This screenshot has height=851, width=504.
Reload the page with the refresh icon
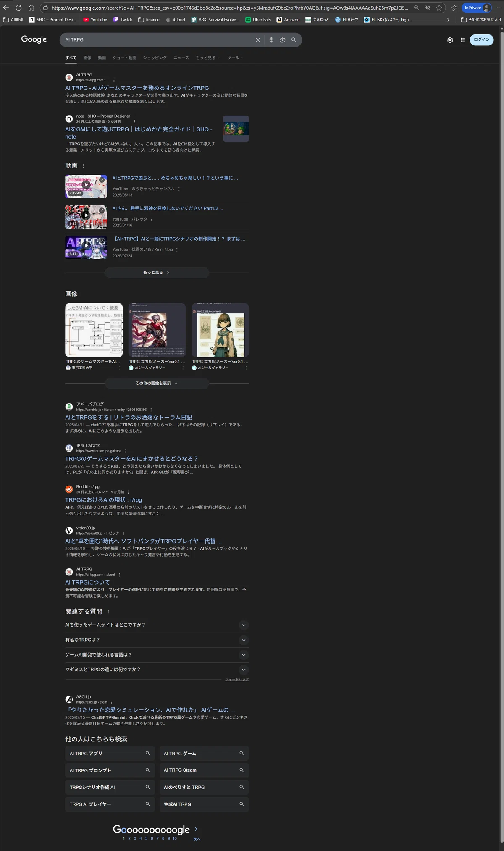click(18, 8)
